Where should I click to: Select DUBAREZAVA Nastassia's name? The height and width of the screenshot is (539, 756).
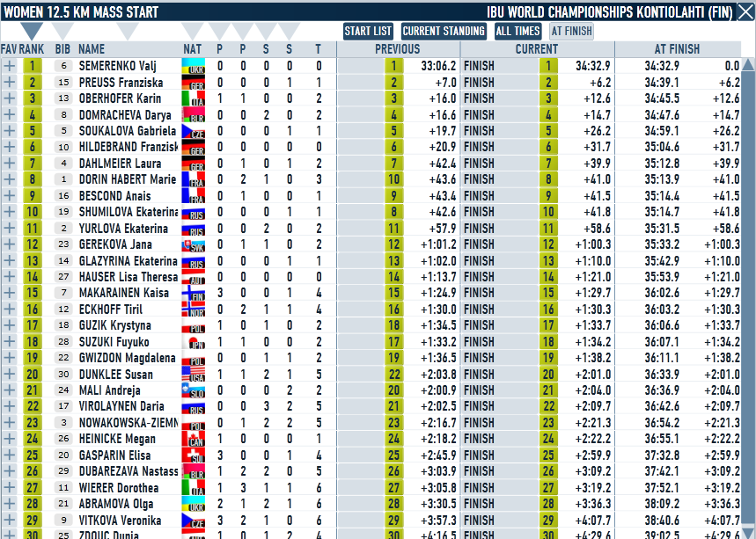128,471
